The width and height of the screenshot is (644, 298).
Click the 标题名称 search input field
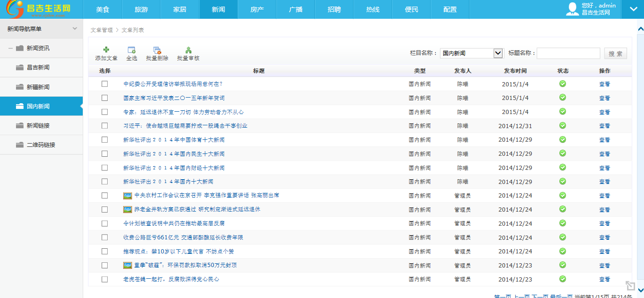(x=568, y=53)
